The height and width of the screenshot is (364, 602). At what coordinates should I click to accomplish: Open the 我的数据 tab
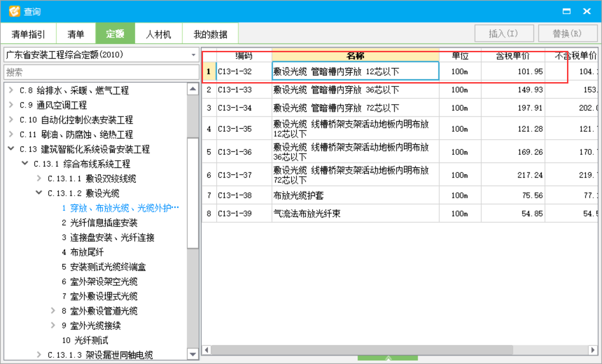point(210,34)
